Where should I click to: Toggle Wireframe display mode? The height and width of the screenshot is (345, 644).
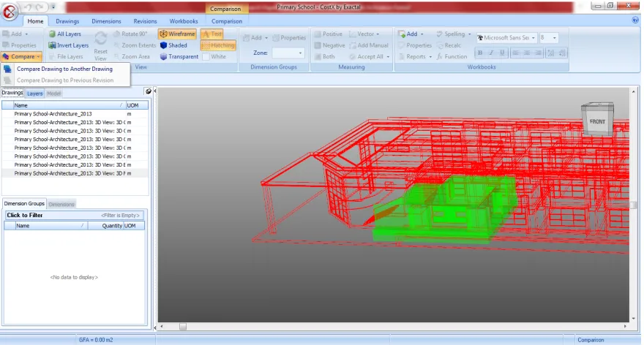(x=177, y=34)
